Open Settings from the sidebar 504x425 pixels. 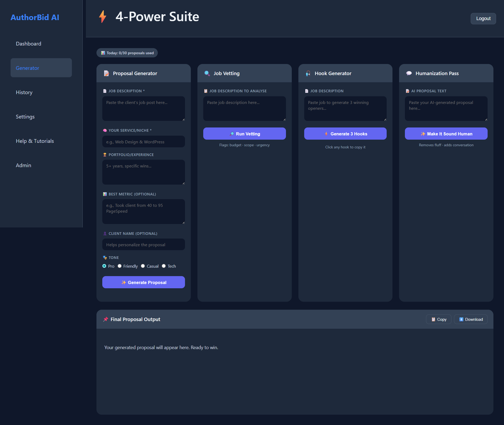41,117
